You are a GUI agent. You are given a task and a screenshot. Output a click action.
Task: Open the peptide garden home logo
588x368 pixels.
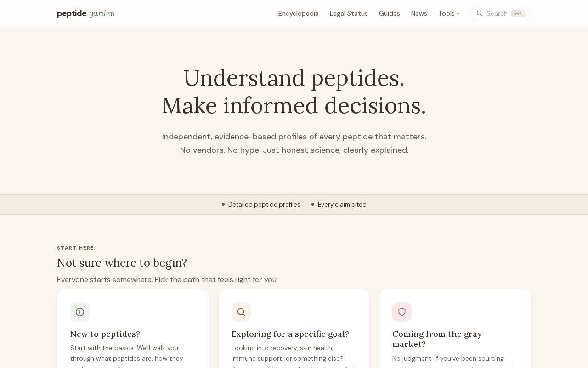pyautogui.click(x=86, y=13)
